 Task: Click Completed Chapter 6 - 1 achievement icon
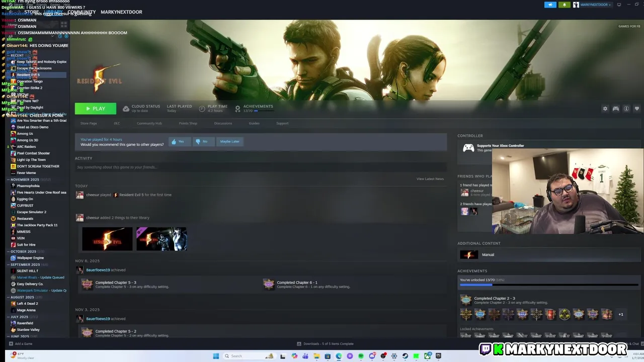(x=269, y=284)
